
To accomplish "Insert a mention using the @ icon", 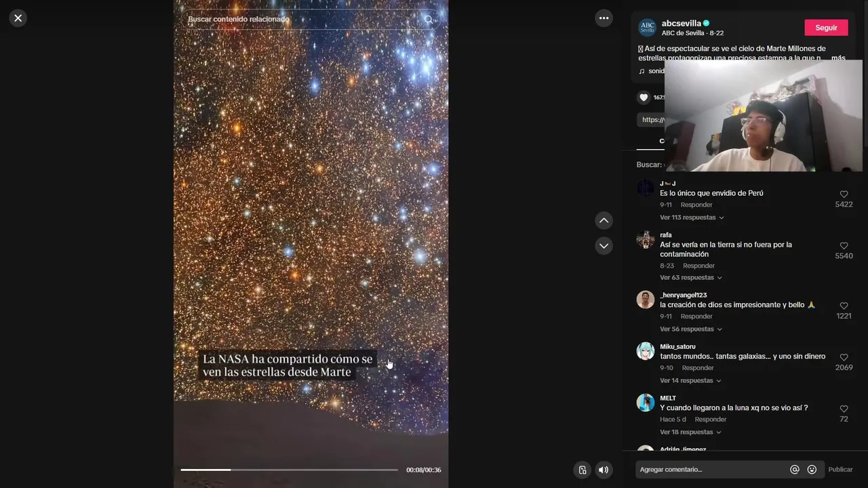I will point(795,469).
